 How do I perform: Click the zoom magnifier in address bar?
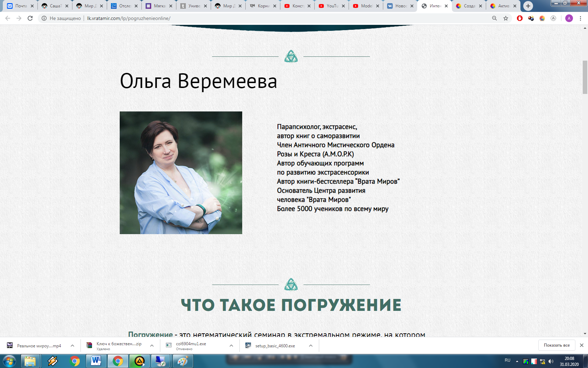[494, 18]
